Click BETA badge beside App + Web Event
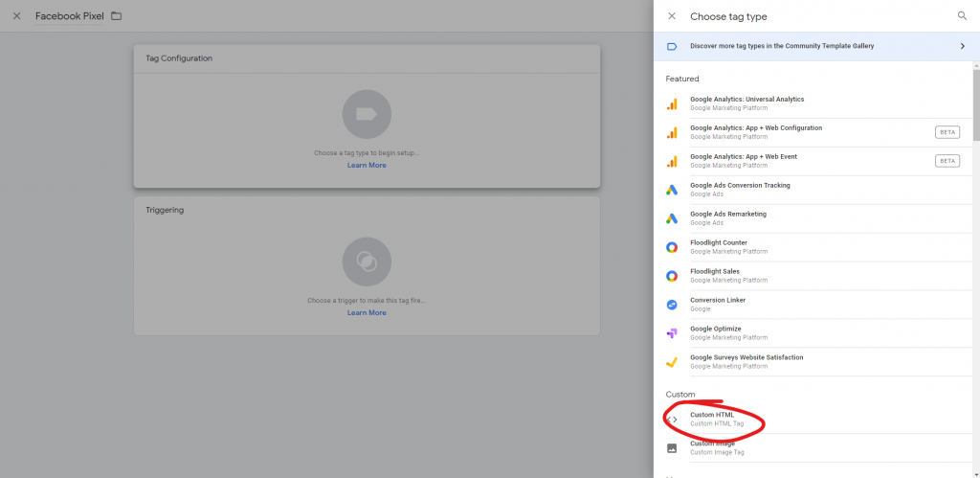 tap(947, 161)
